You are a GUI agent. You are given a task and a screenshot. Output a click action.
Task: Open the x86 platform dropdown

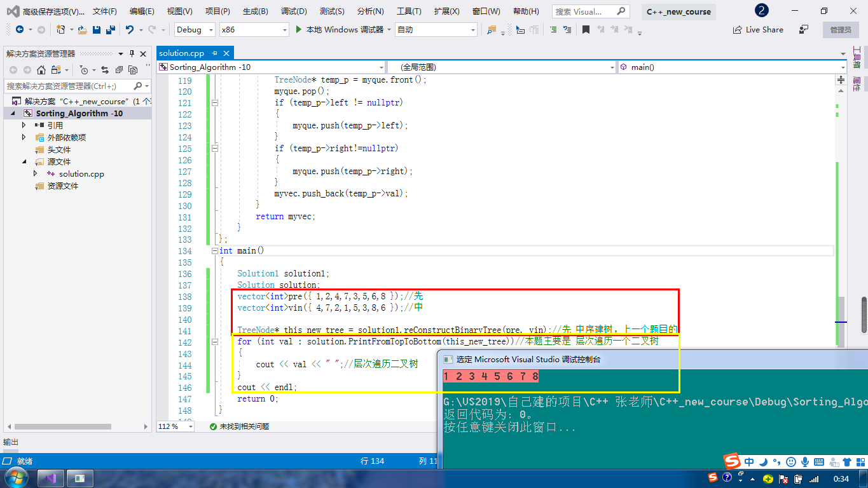click(254, 30)
